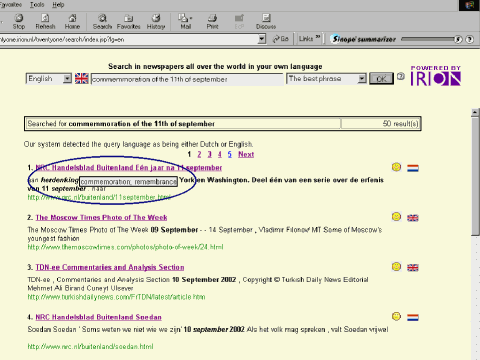Click the IRION logo

(x=436, y=76)
